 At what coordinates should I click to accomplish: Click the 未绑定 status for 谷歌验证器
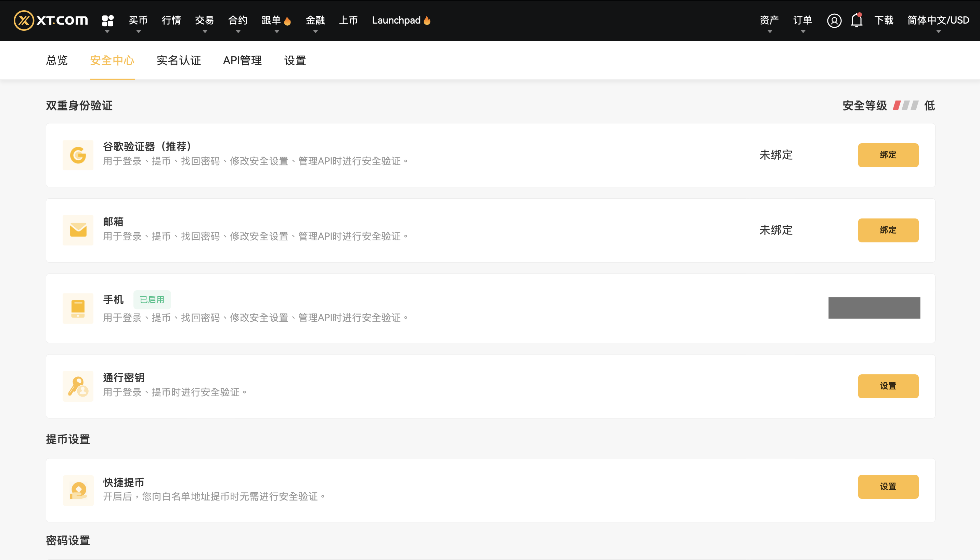click(776, 155)
